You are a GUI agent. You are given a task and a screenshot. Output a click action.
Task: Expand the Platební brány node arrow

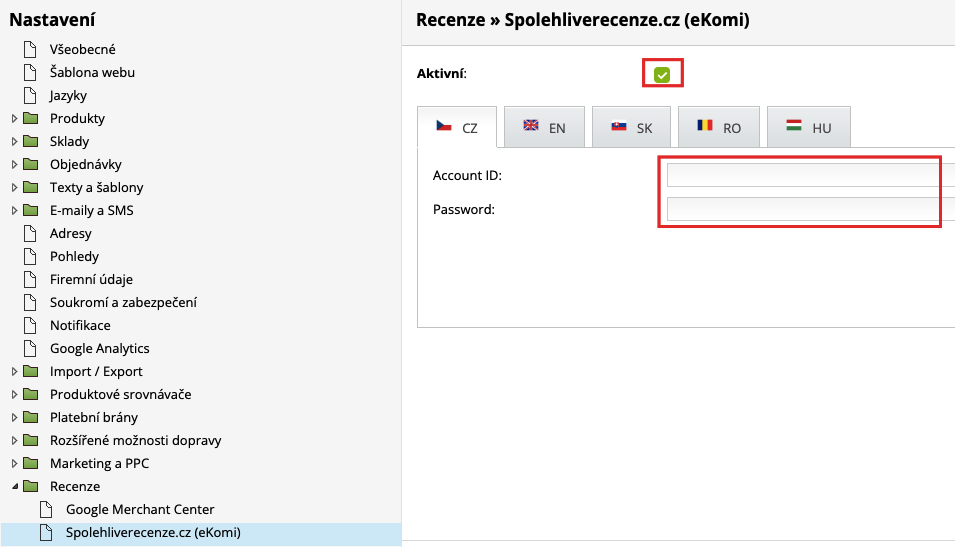[x=14, y=418]
